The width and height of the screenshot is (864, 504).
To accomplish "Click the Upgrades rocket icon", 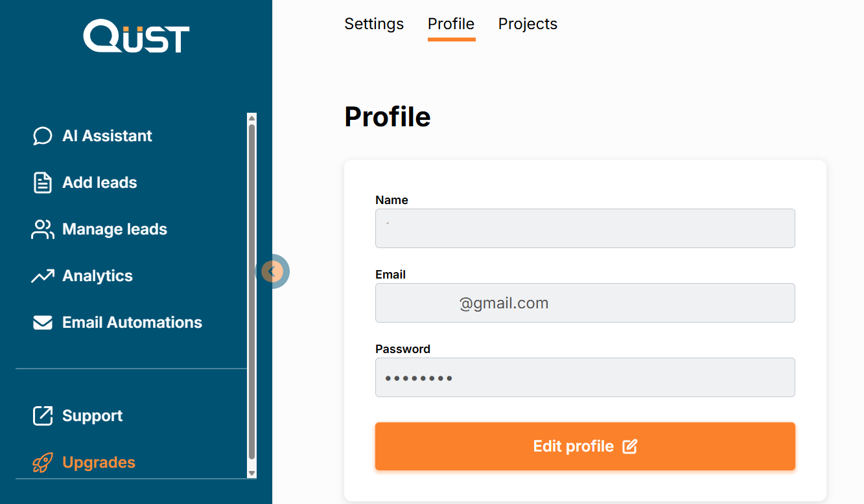I will 43,463.
